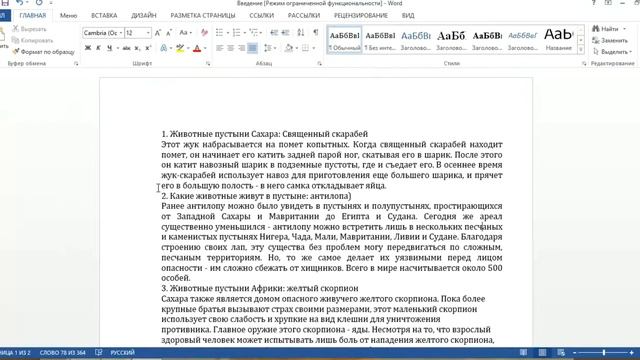The height and width of the screenshot is (360, 640).
Task: Toggle strikethrough (abc) formatting
Action: point(126,48)
